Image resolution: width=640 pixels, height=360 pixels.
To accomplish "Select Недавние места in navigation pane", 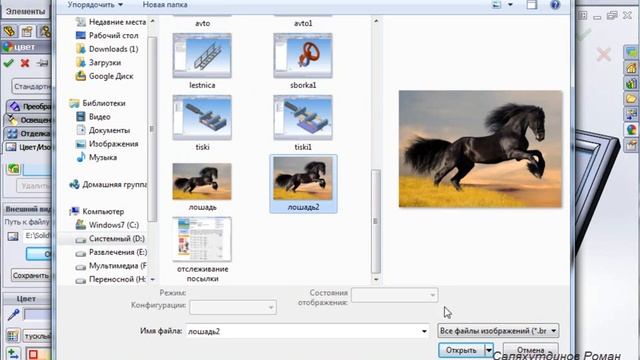I will (x=111, y=22).
